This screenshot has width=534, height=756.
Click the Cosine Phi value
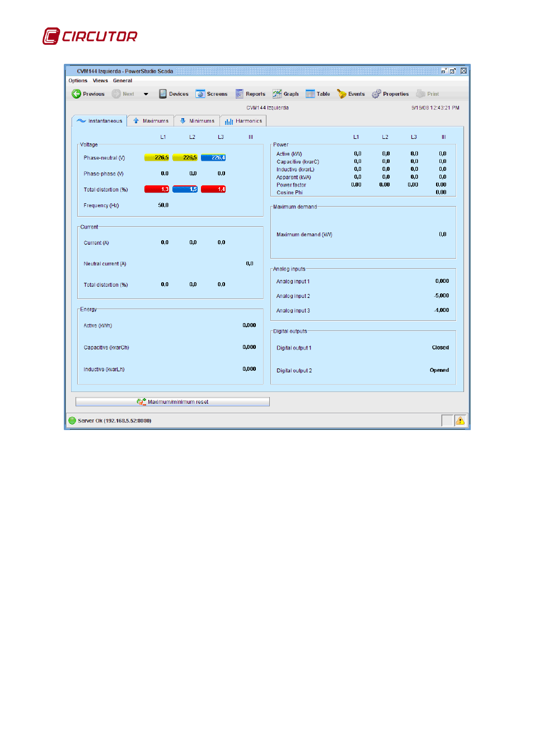pyautogui.click(x=441, y=193)
